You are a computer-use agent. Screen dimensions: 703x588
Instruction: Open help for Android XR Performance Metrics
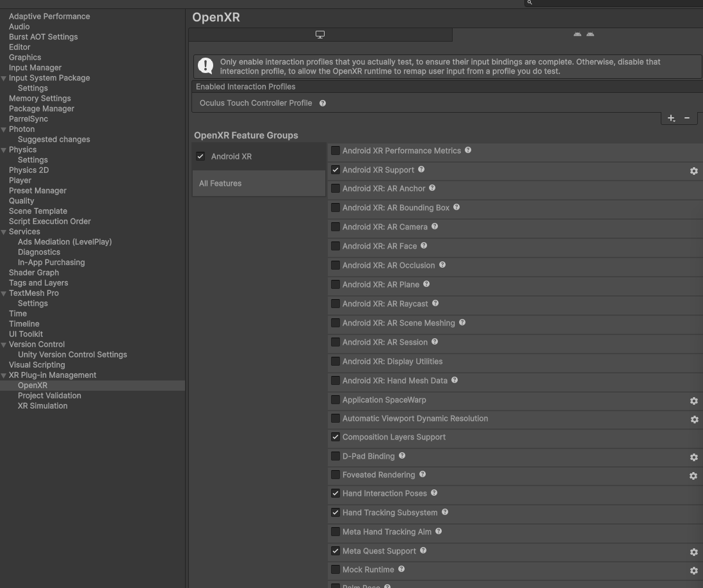[468, 151]
